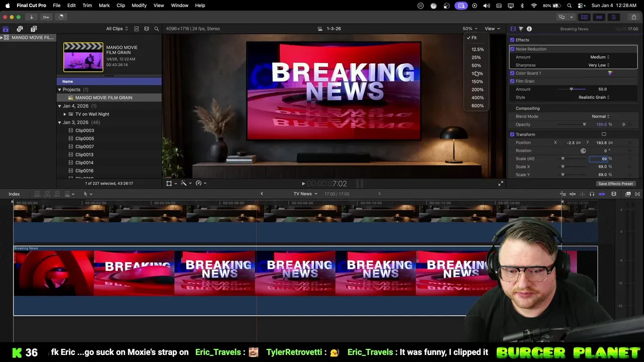Open Film Grain Style Realistic Grain dropdown
644x362 pixels.
click(594, 97)
